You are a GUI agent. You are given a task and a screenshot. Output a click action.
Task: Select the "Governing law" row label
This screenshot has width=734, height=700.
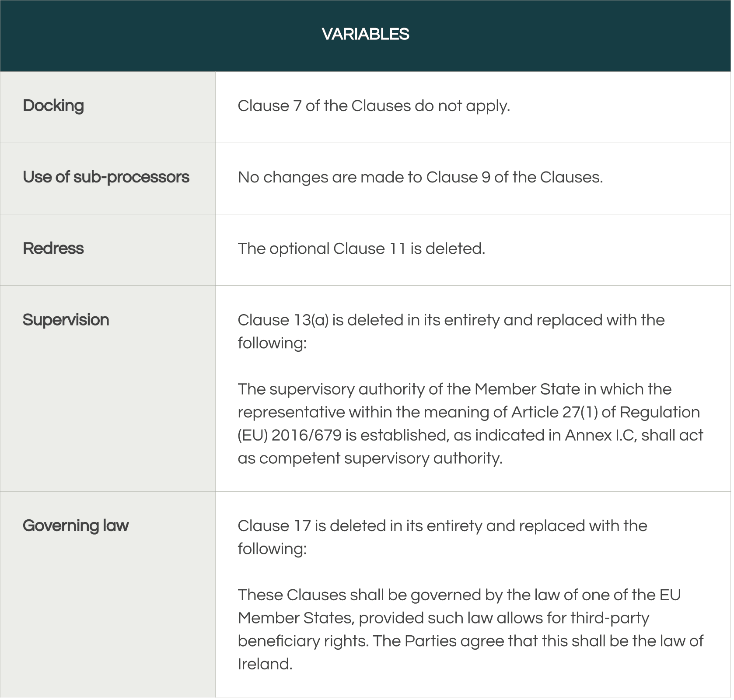(x=76, y=525)
